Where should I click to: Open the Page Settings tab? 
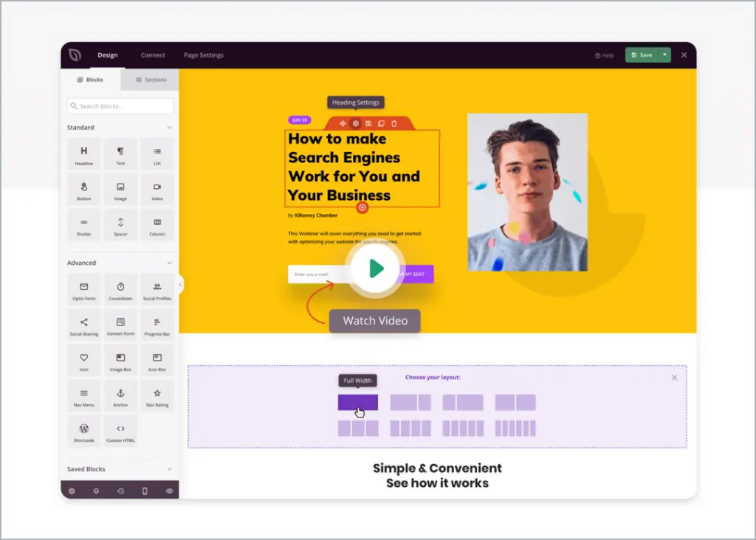(x=204, y=55)
